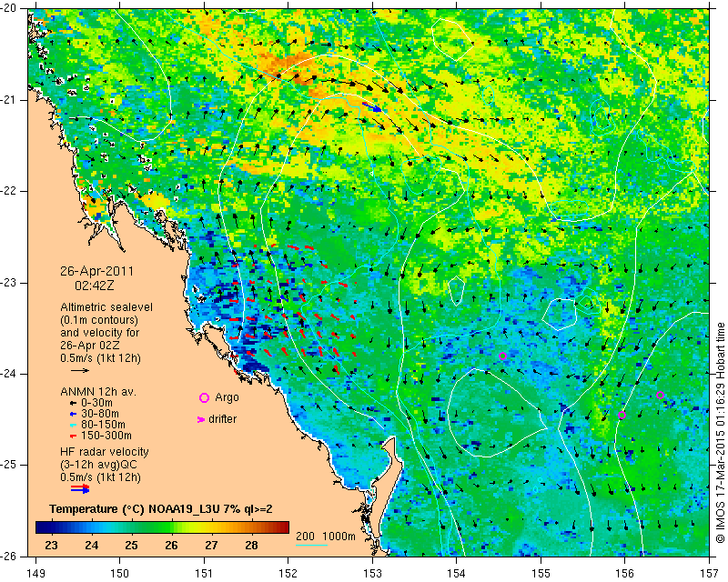Click the latitude axis label -20
728x582 pixels.
tap(9, 8)
